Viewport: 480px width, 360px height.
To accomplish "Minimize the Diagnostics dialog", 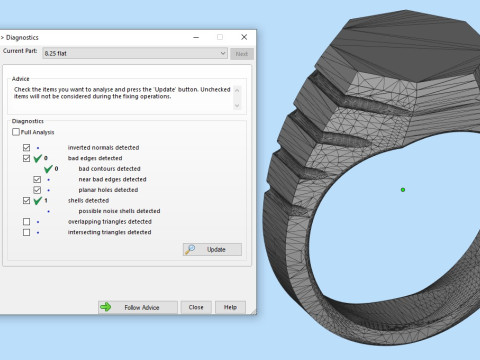I will click(x=196, y=37).
